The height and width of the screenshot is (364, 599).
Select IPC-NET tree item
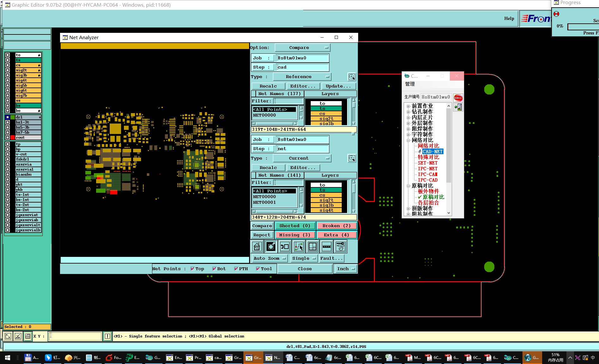coord(428,169)
